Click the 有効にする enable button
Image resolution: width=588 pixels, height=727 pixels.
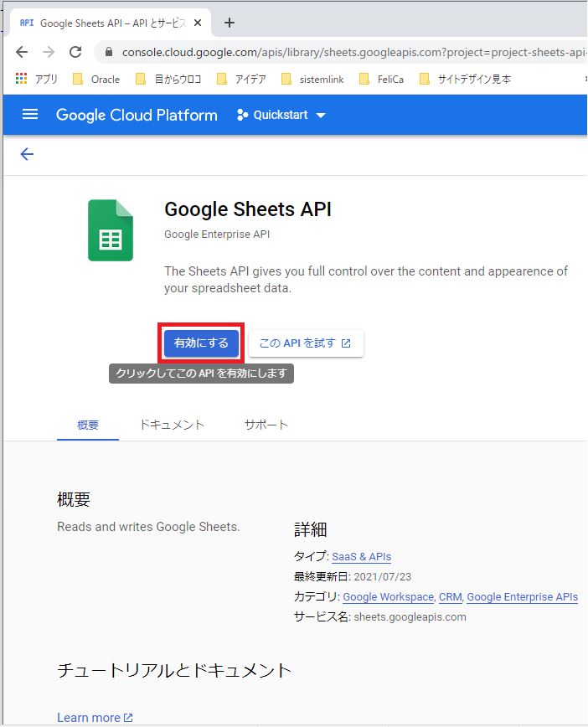[x=200, y=342]
